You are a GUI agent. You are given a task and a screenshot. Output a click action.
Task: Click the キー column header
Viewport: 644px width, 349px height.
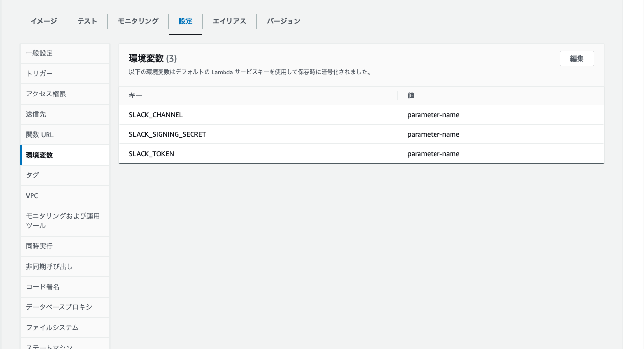tap(258, 95)
